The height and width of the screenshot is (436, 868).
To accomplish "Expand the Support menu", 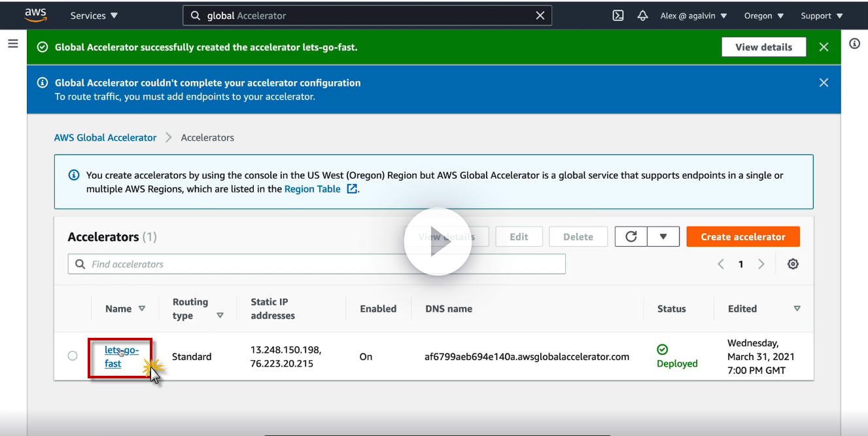I will (x=822, y=16).
